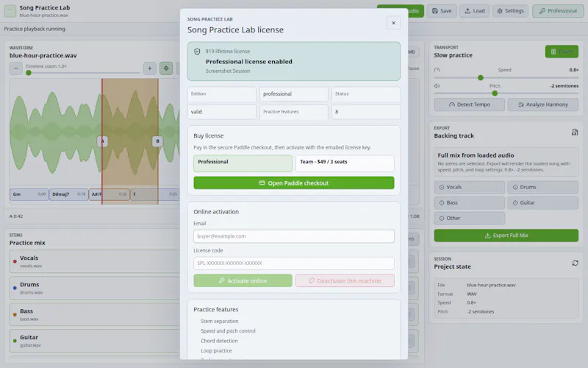This screenshot has width=588, height=368.
Task: Select the Guitar stem row in Practice mix
Action: pyautogui.click(x=95, y=341)
